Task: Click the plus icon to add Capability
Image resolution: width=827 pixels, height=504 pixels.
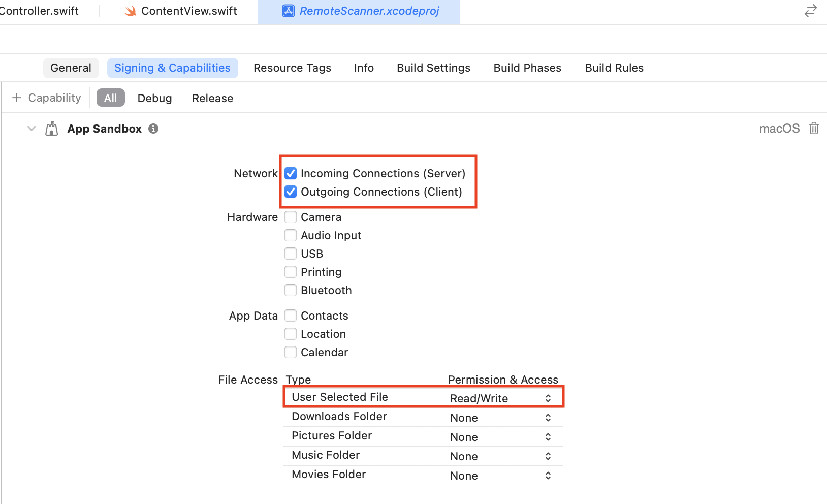Action: pyautogui.click(x=17, y=98)
